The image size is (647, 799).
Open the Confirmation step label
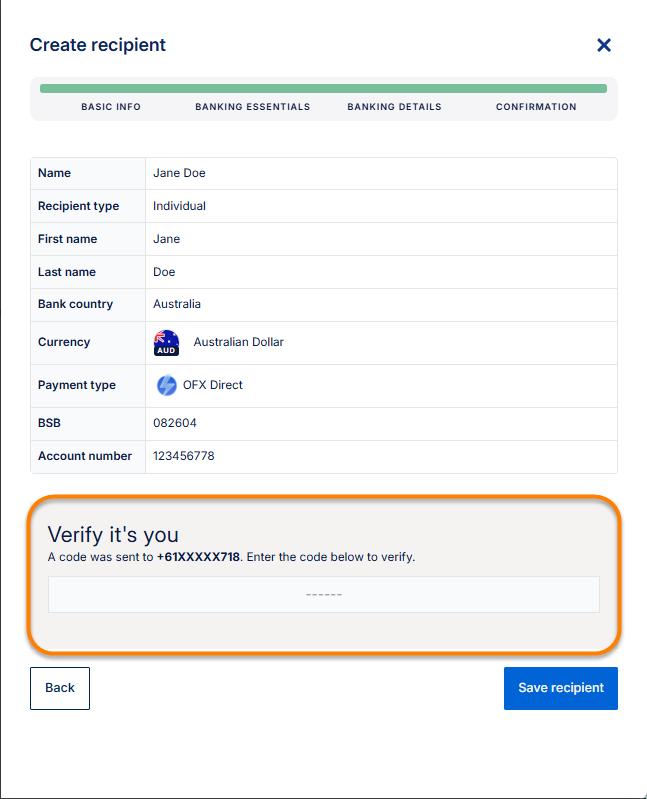pyautogui.click(x=536, y=107)
